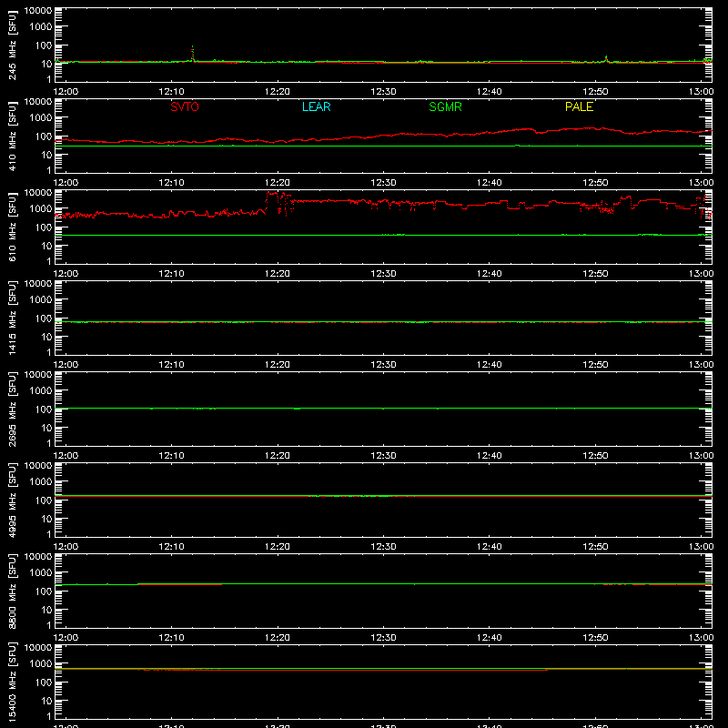Click the 1000 tick label of 15400 MHz axis

(41, 663)
